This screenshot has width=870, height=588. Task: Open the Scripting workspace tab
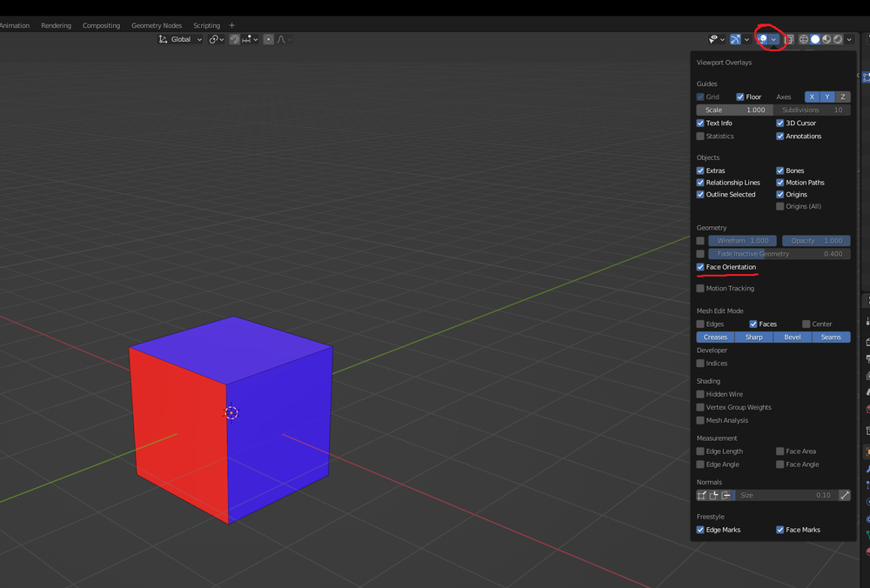point(206,25)
